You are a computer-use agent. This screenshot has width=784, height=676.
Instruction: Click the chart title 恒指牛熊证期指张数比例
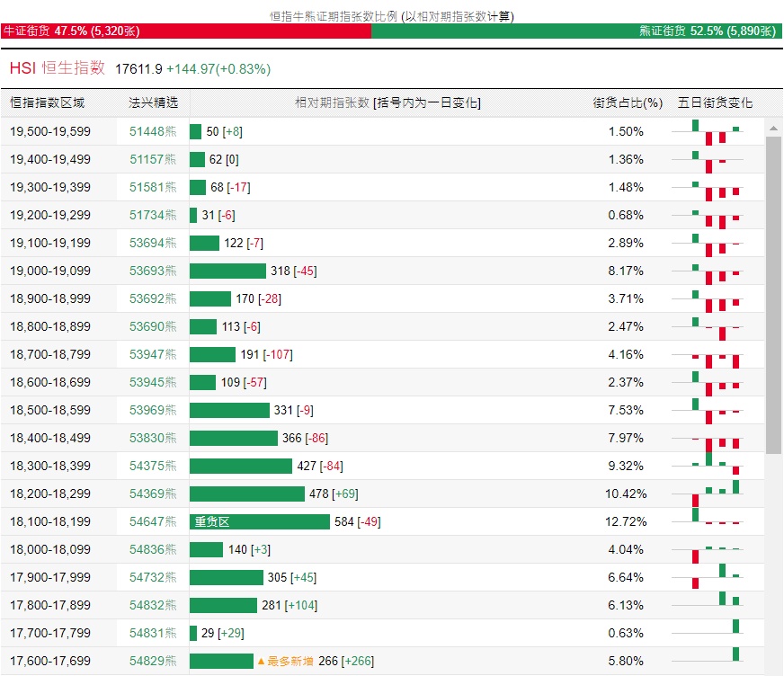tap(333, 16)
